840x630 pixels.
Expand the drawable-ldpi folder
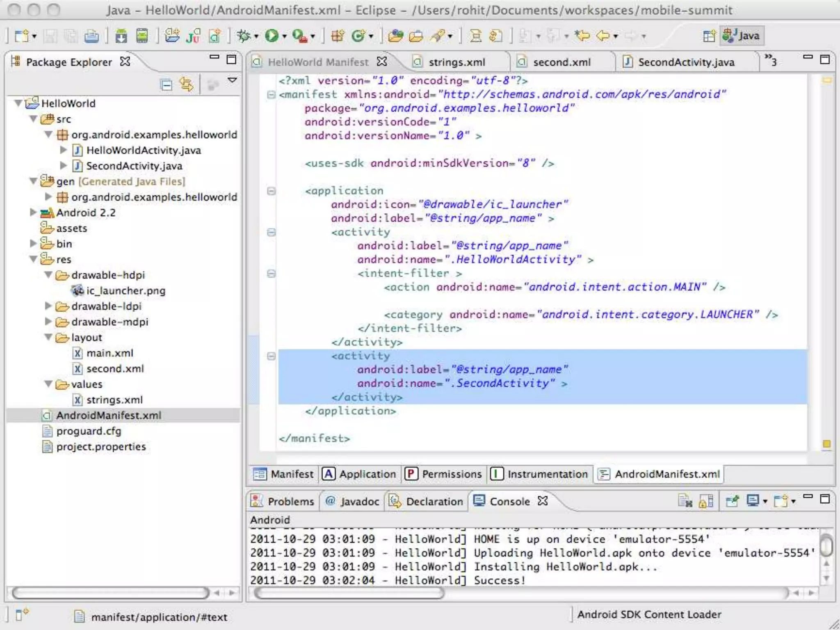pyautogui.click(x=48, y=306)
